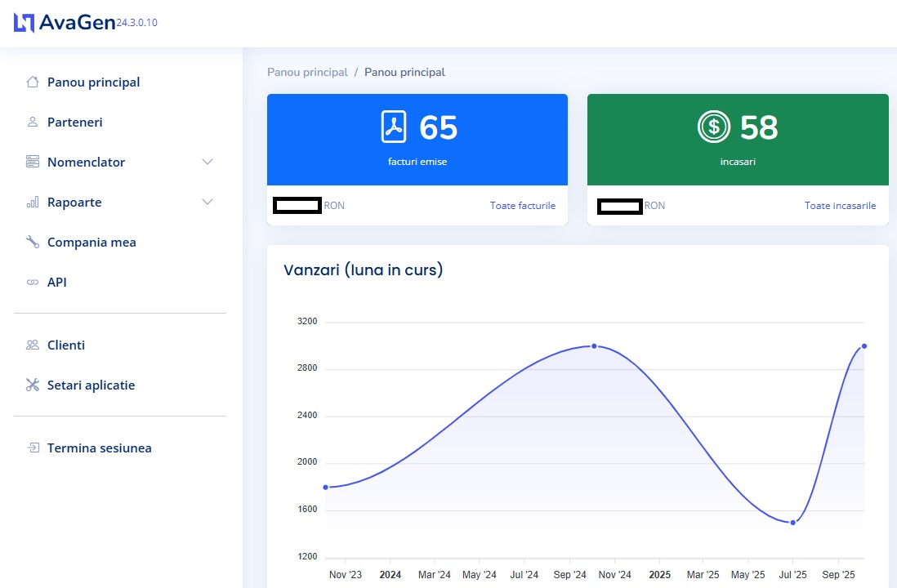Viewport: 897px width, 588px height.
Task: Click the Nomenclator list icon
Action: point(33,162)
